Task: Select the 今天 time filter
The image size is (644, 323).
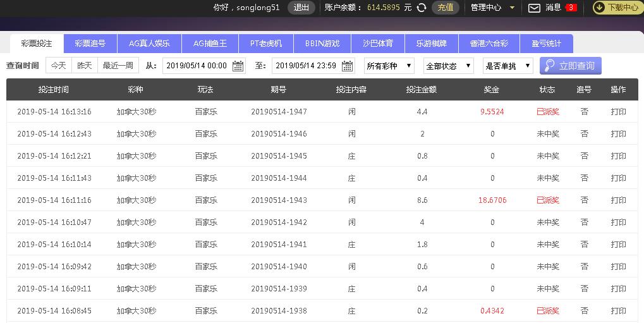Action: [58, 66]
